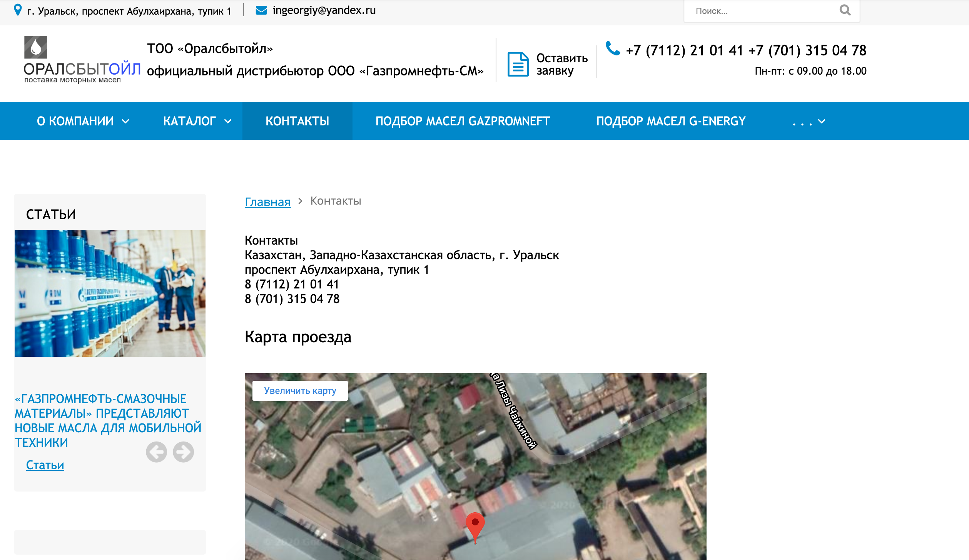Open the КАТАЛОГ menu item
The height and width of the screenshot is (560, 969).
pos(189,121)
